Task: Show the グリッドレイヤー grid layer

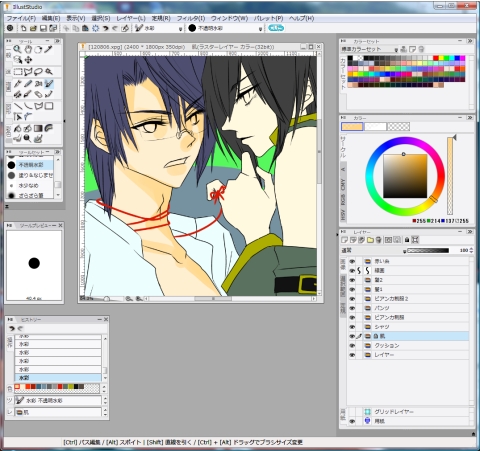Action: pyautogui.click(x=352, y=412)
